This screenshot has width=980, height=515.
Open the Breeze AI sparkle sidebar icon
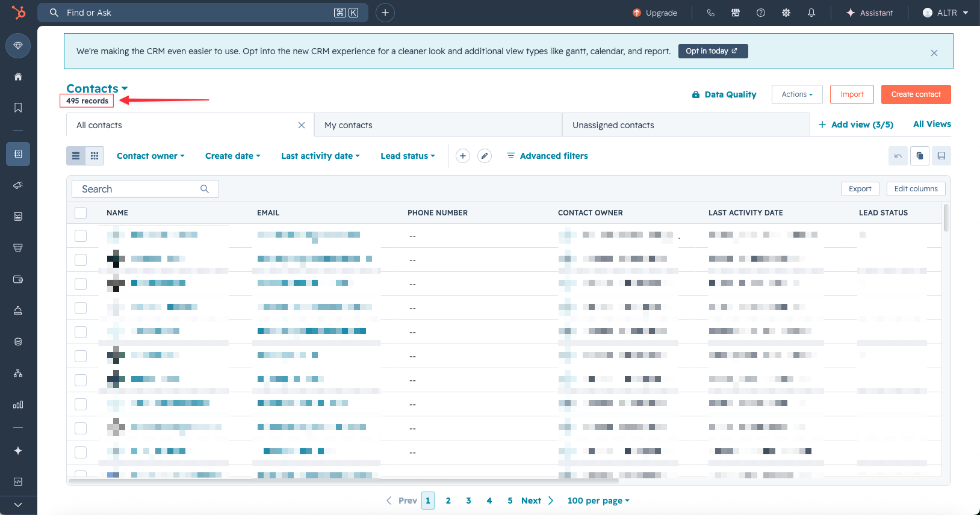click(x=18, y=451)
